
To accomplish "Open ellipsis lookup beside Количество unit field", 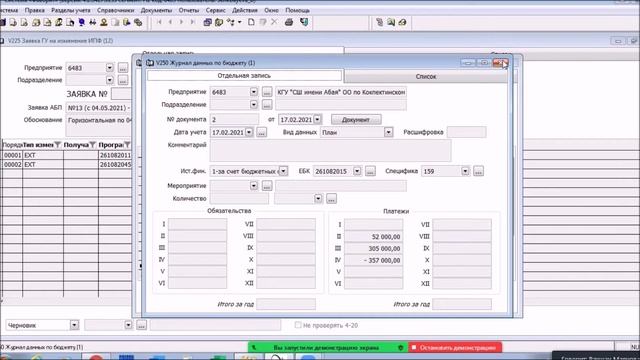I will 331,199.
